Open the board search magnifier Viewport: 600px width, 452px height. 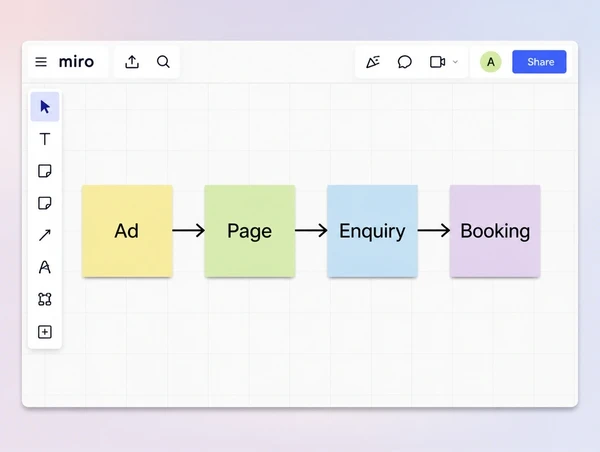[x=163, y=62]
